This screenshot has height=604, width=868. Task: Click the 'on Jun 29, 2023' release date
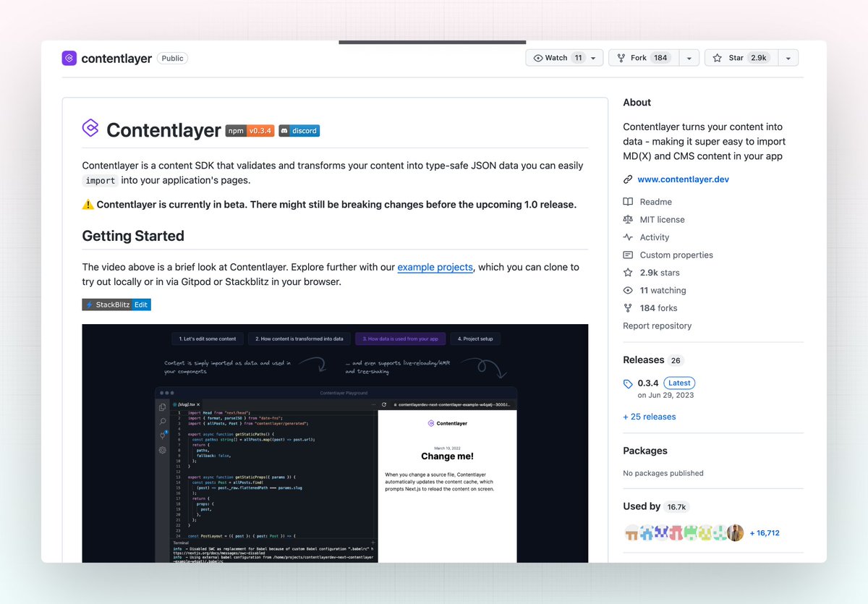click(664, 395)
